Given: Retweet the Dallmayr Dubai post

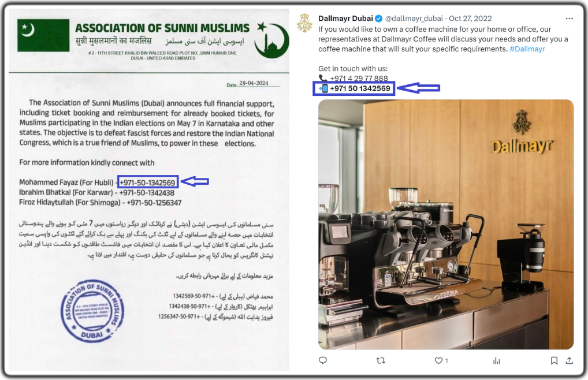Looking at the screenshot, I should 381,360.
